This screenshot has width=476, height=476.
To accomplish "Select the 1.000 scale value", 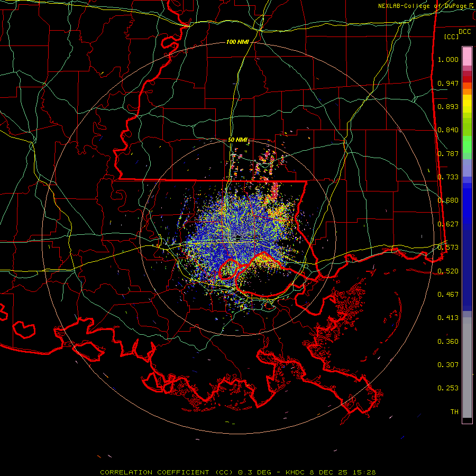I will click(448, 59).
